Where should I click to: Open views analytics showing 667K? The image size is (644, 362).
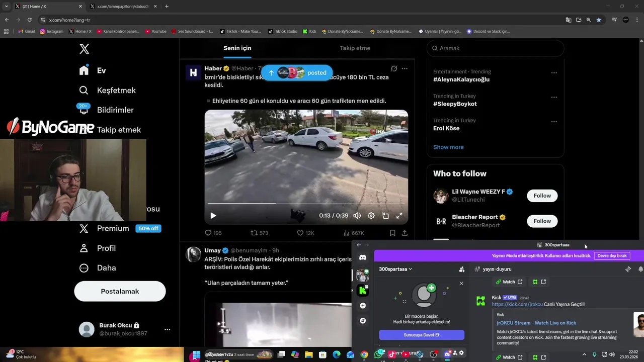click(x=354, y=233)
